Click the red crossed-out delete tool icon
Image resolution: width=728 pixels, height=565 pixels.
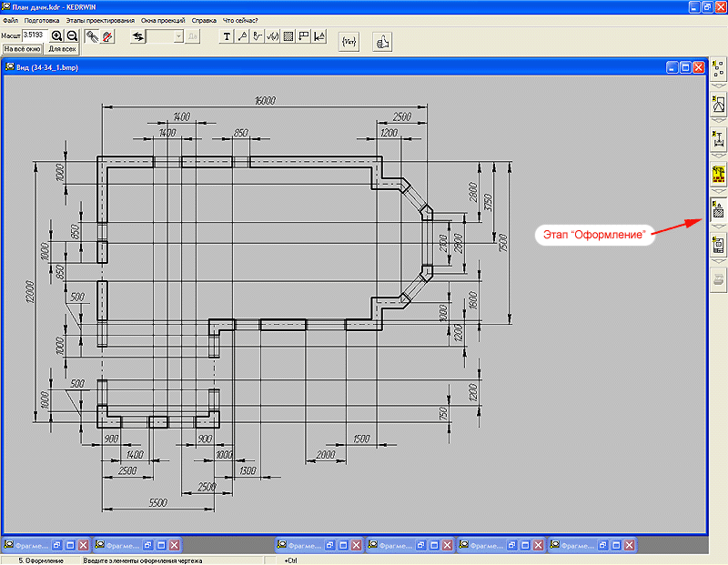click(107, 36)
